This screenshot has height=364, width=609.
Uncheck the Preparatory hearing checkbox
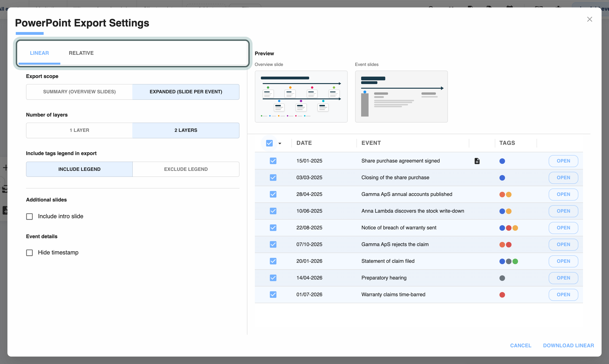click(273, 278)
